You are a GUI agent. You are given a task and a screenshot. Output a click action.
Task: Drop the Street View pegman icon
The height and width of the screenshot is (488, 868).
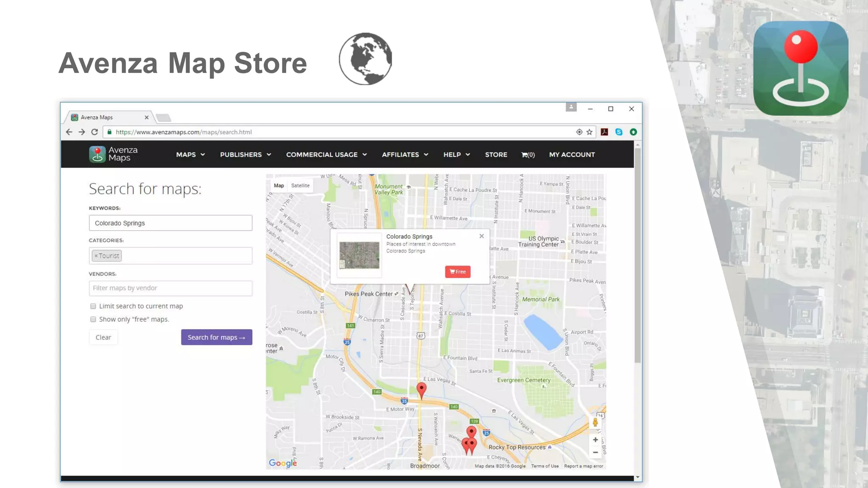(x=595, y=422)
